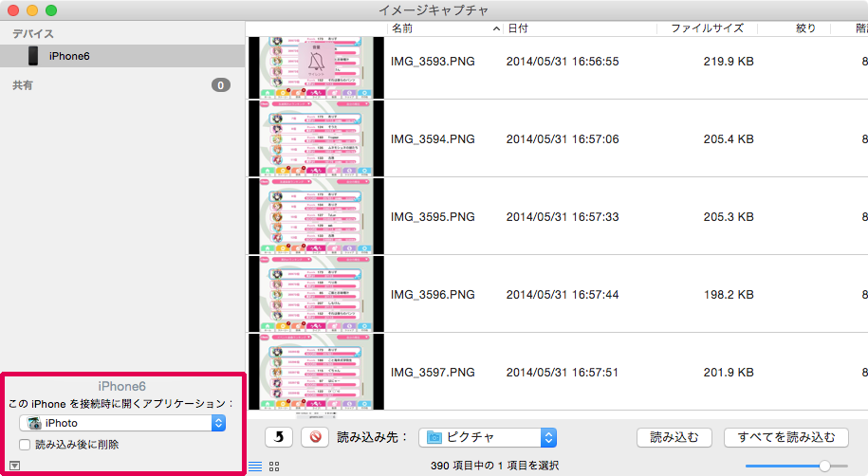This screenshot has width=868, height=476.
Task: Click the shared count badge 0
Action: pos(221,85)
